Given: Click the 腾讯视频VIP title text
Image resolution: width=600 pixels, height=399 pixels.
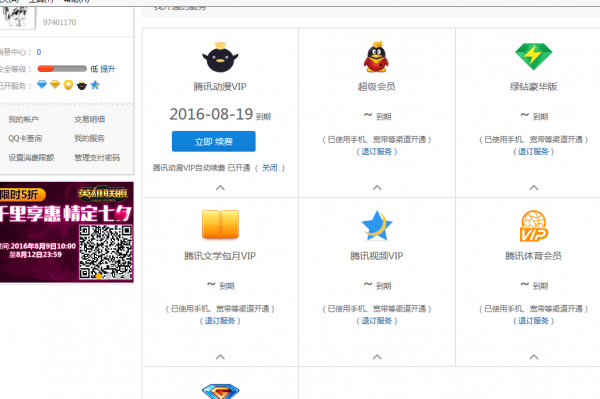Looking at the screenshot, I should pos(377,256).
